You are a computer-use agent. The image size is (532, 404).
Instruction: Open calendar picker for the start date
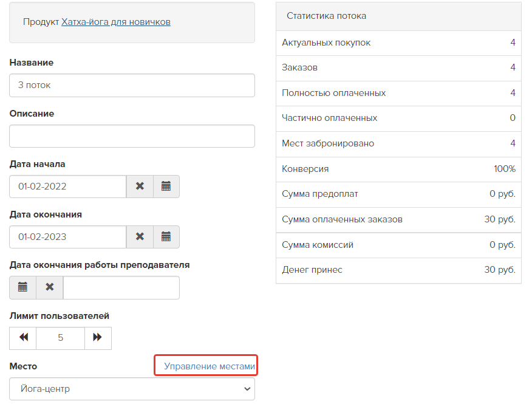166,187
